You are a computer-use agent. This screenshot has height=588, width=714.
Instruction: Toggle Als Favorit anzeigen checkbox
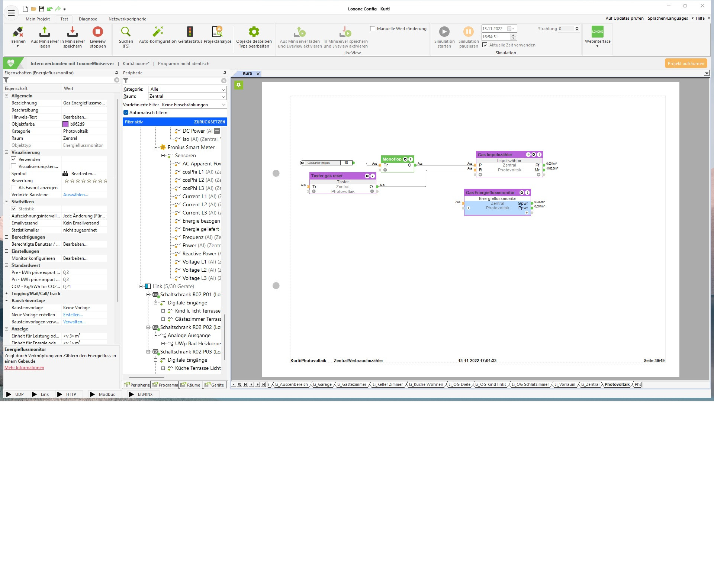[x=14, y=188]
